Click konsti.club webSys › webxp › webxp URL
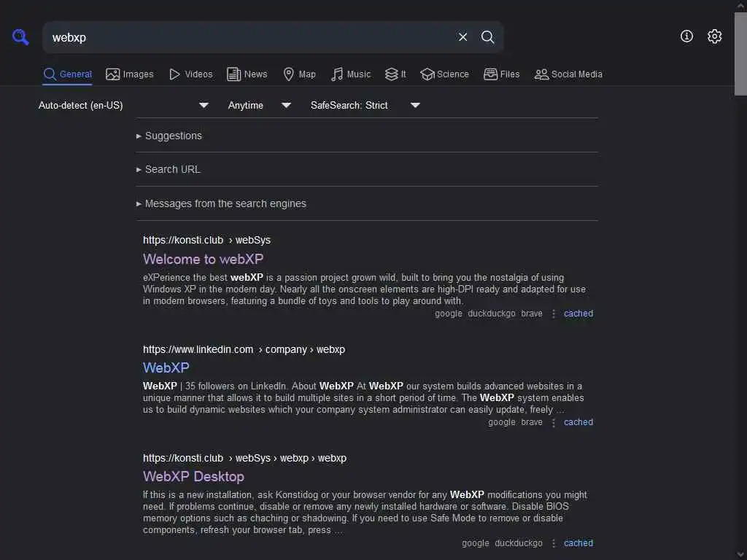The image size is (747, 560). 244,458
